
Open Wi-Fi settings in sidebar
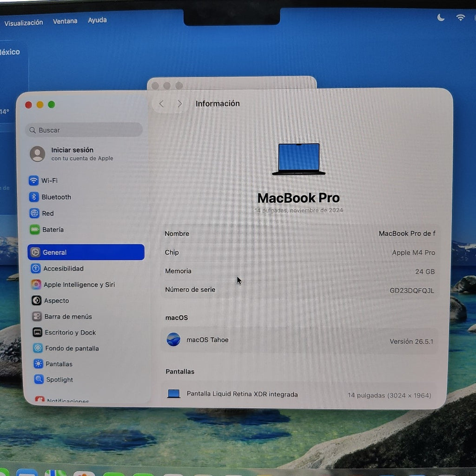43,181
